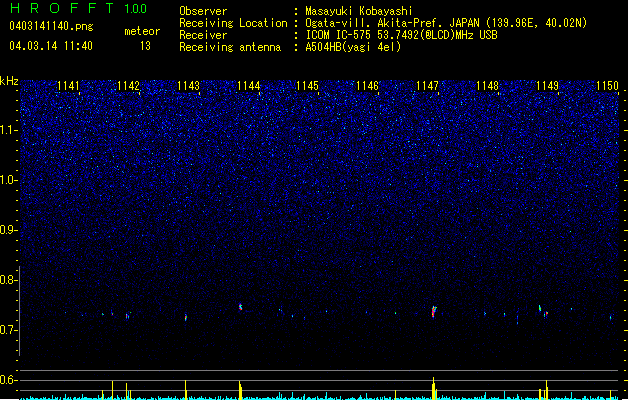Click the filename 0403141140.png text

pyautogui.click(x=51, y=26)
